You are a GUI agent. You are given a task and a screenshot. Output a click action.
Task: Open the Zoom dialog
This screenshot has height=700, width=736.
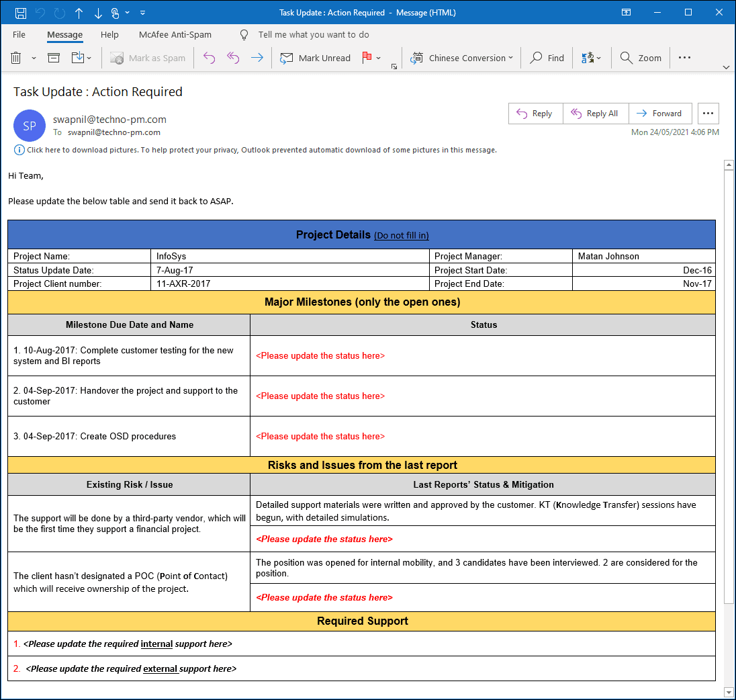tap(641, 58)
